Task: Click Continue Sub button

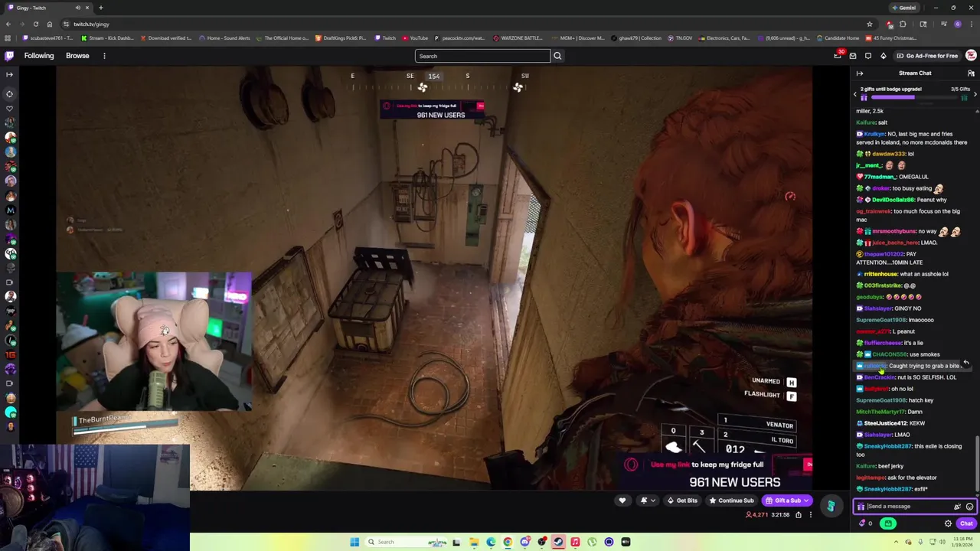Action: point(731,500)
